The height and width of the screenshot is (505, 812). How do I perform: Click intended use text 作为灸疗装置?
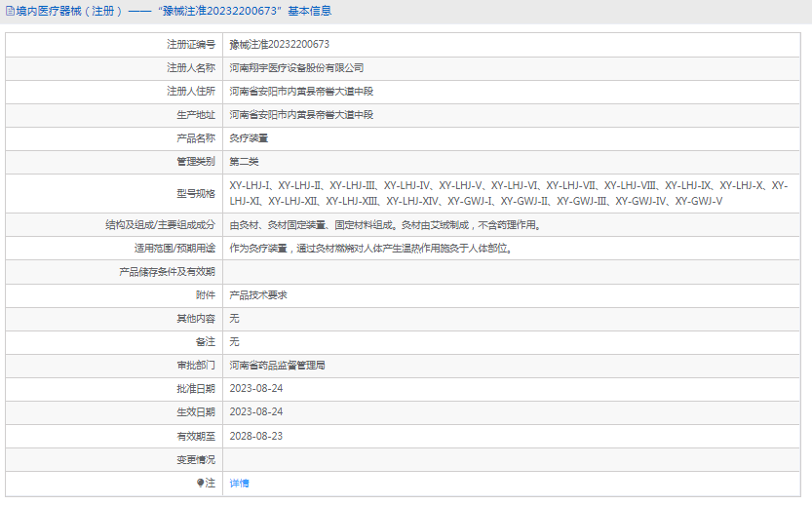pyautogui.click(x=371, y=248)
